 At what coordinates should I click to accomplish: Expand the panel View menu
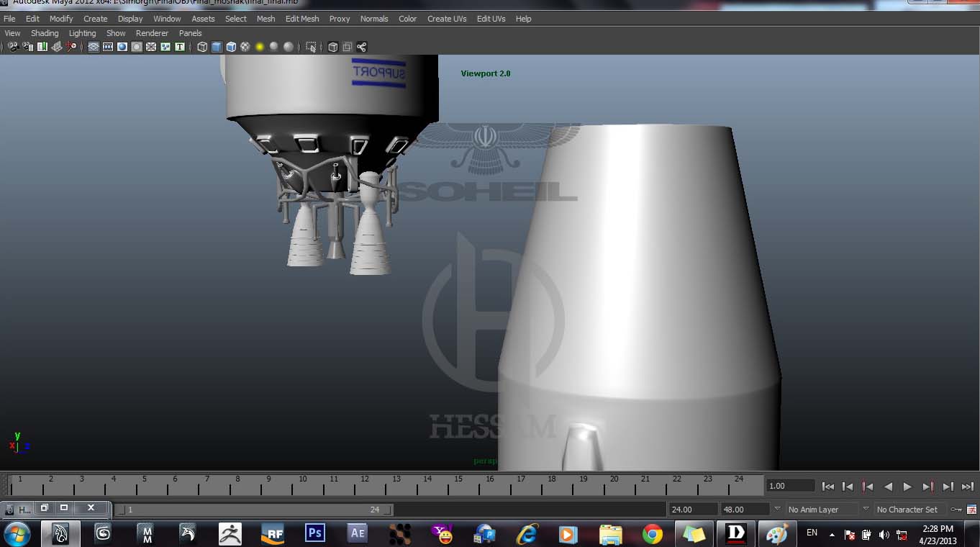click(12, 33)
